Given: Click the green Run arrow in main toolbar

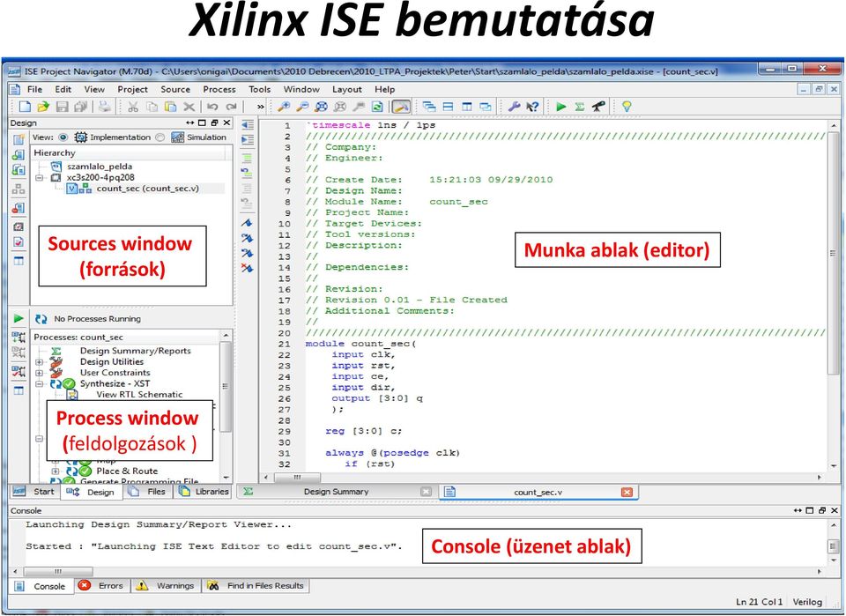Looking at the screenshot, I should click(561, 107).
